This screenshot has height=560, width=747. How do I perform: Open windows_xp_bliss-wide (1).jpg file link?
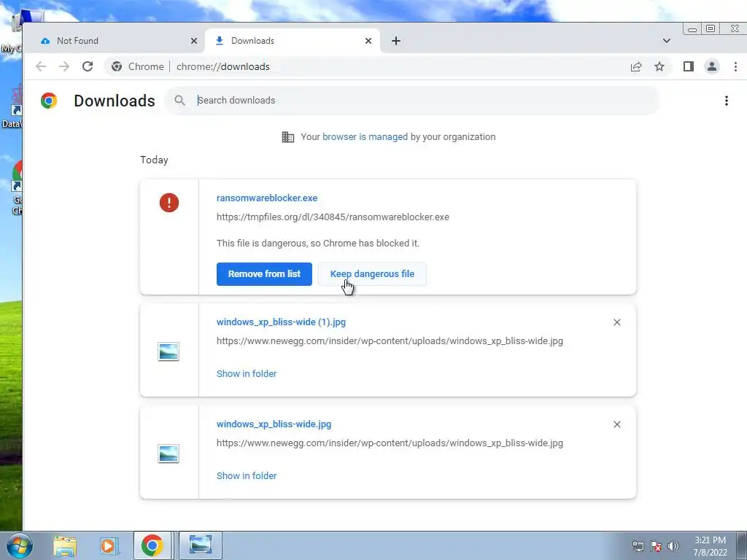tap(281, 322)
